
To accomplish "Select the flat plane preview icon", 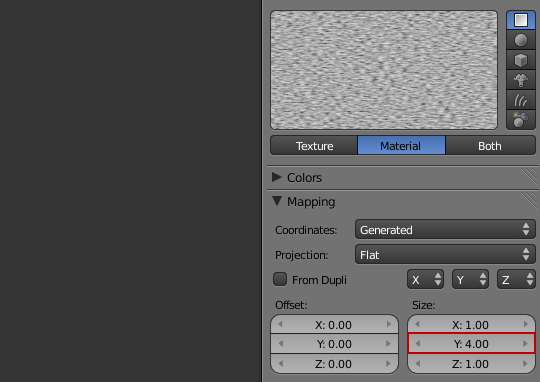I will tap(521, 20).
